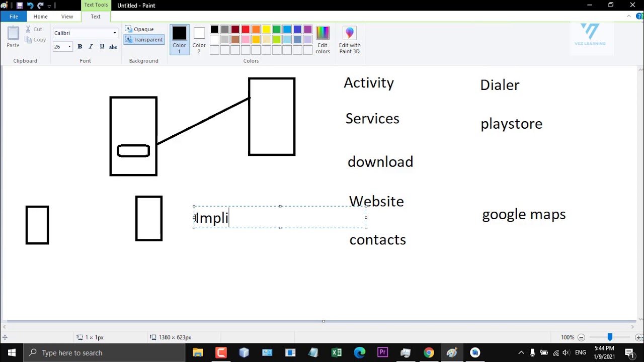Apply Bold formatting to text
This screenshot has height=362, width=644.
coord(79,47)
